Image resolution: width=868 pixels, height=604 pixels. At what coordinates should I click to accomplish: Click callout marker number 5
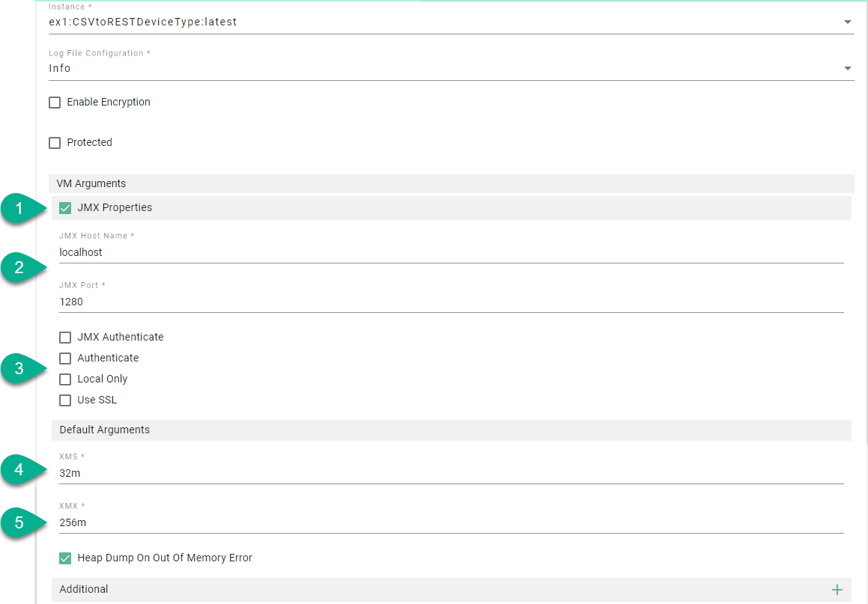coord(20,522)
